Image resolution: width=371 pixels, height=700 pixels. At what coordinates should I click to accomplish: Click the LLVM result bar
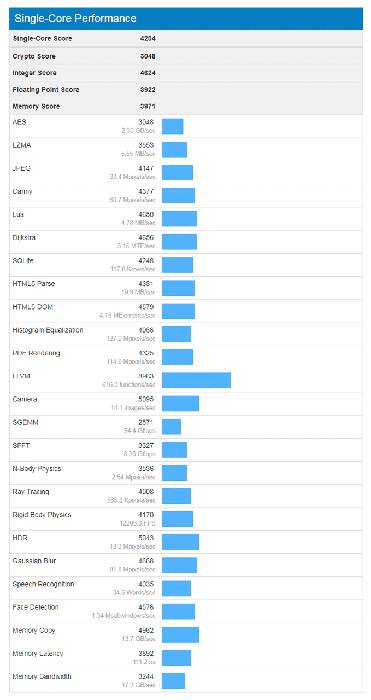click(196, 380)
